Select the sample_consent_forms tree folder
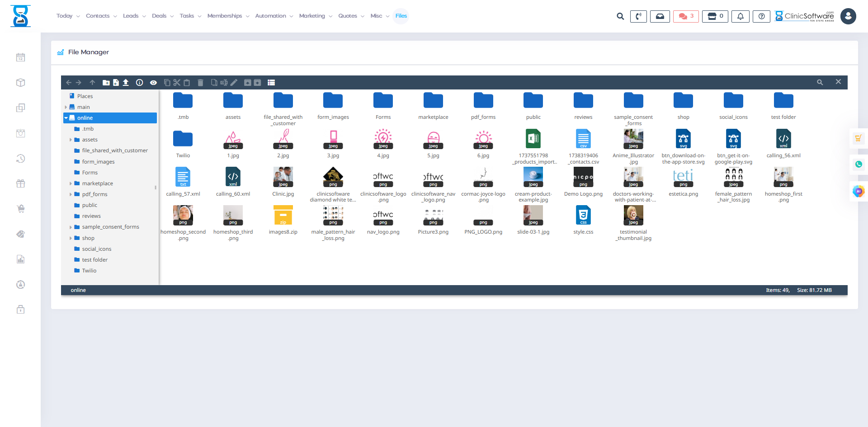 tap(110, 227)
